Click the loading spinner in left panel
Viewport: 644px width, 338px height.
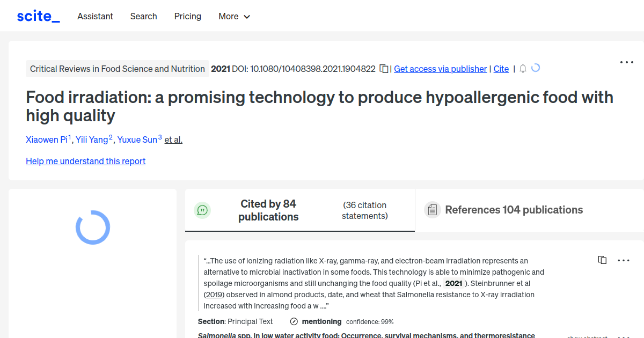[92, 227]
